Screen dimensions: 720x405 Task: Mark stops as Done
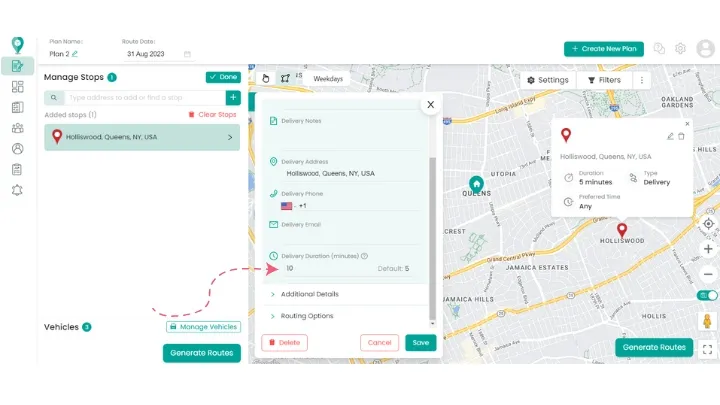click(223, 77)
